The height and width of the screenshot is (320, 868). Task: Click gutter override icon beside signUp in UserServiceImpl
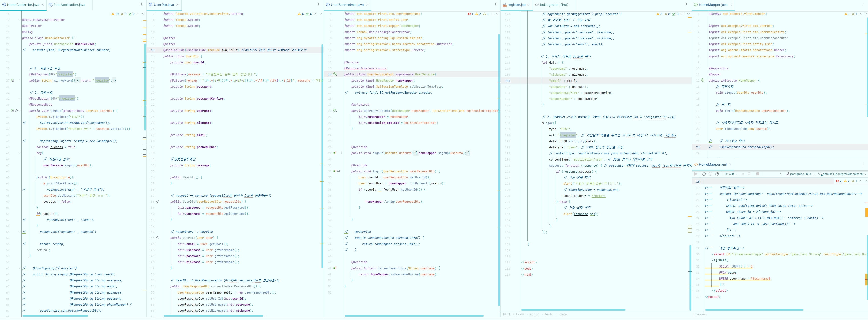pos(335,153)
